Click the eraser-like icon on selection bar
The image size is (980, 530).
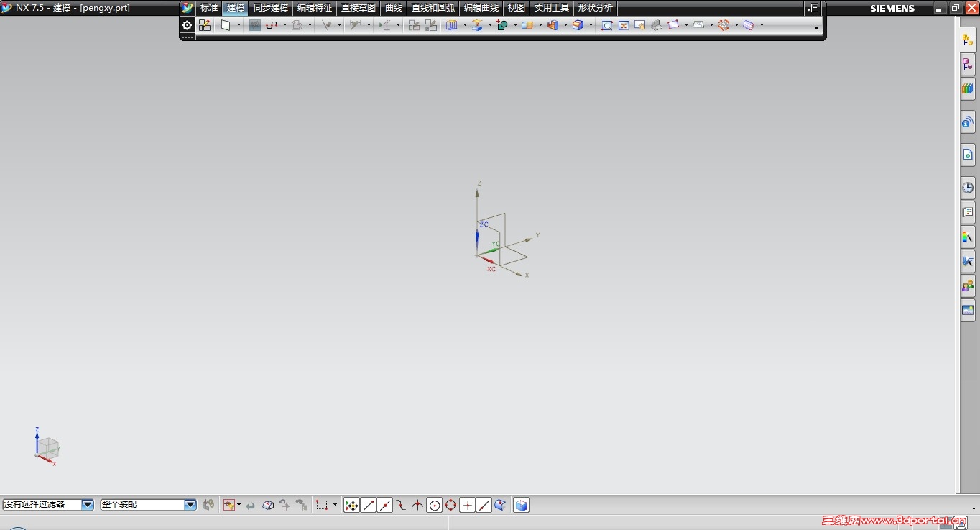pyautogui.click(x=268, y=505)
